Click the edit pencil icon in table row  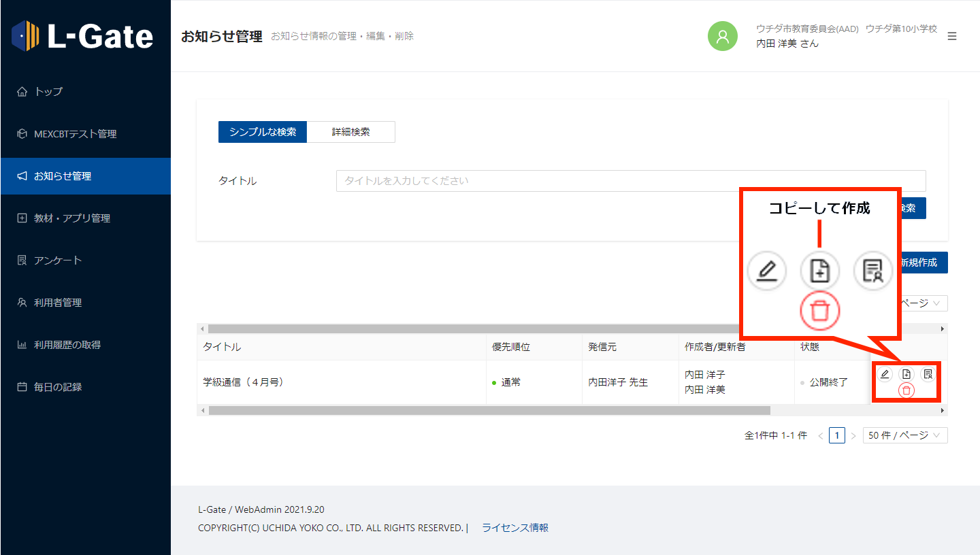pyautogui.click(x=885, y=374)
